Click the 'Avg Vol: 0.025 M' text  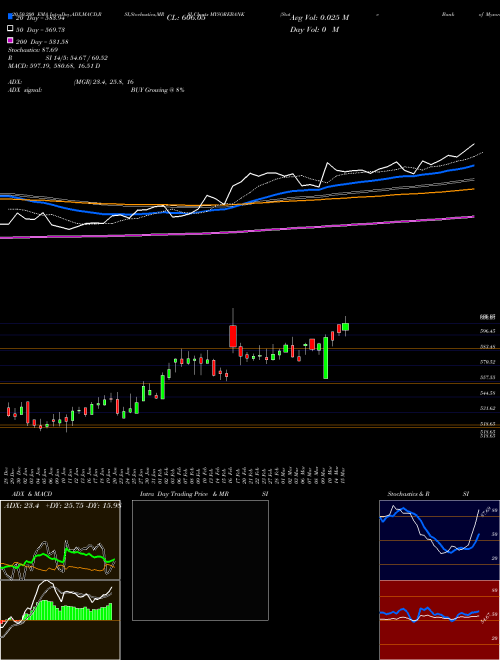click(319, 18)
